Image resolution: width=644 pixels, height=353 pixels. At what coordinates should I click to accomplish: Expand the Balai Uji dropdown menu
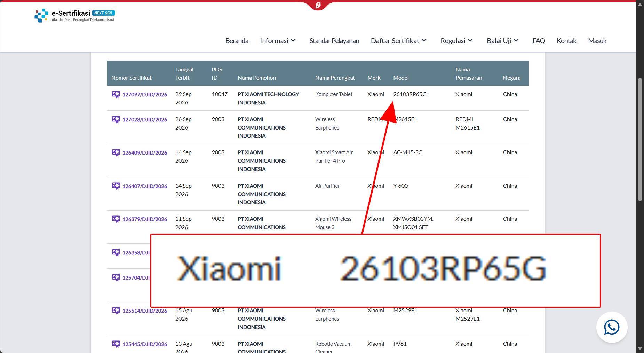click(503, 41)
